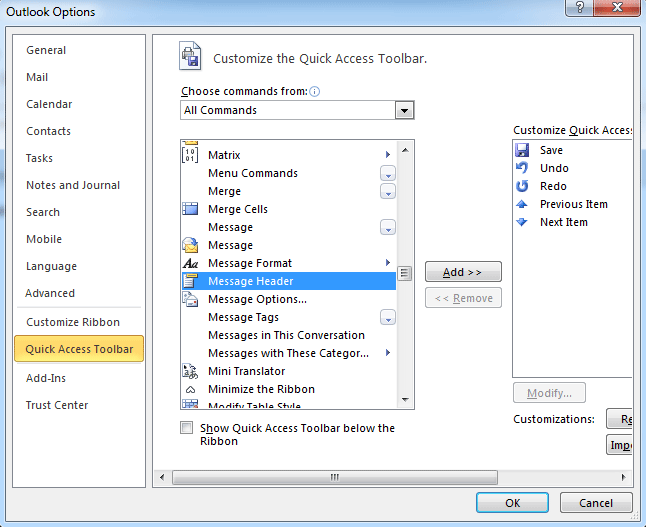
Task: Click the command list scroll up arrow
Action: 405,150
